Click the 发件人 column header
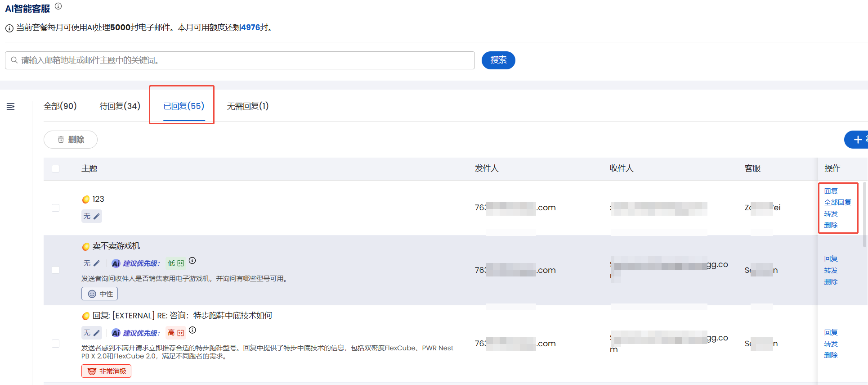This screenshot has height=385, width=868. tap(487, 168)
